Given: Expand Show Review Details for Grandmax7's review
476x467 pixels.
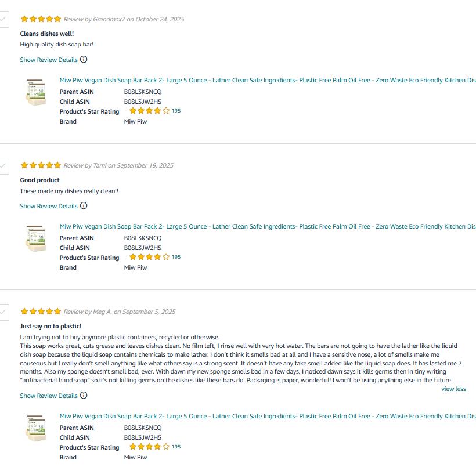Looking at the screenshot, I should 49,60.
